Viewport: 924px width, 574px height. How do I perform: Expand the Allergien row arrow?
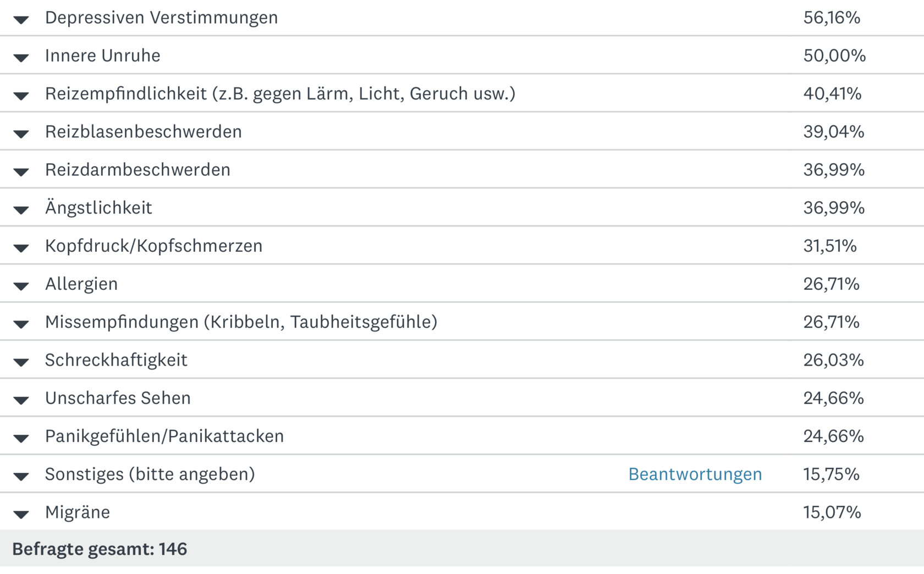[x=21, y=286]
